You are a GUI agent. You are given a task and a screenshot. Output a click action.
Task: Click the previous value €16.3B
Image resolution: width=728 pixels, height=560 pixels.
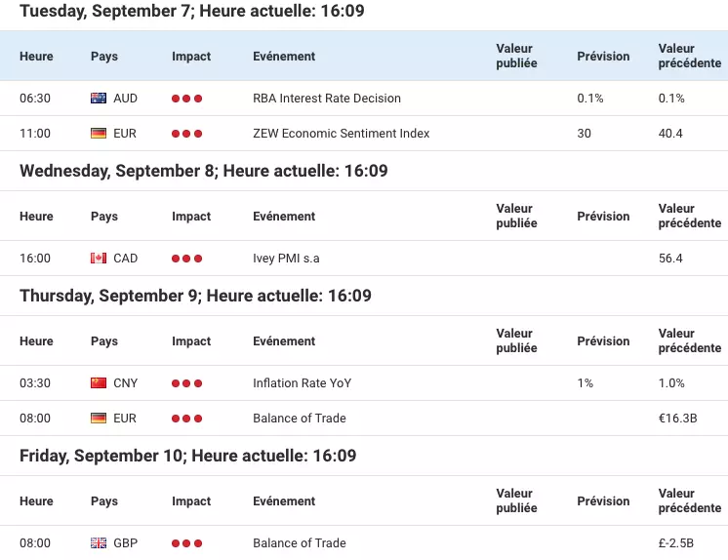pyautogui.click(x=678, y=418)
